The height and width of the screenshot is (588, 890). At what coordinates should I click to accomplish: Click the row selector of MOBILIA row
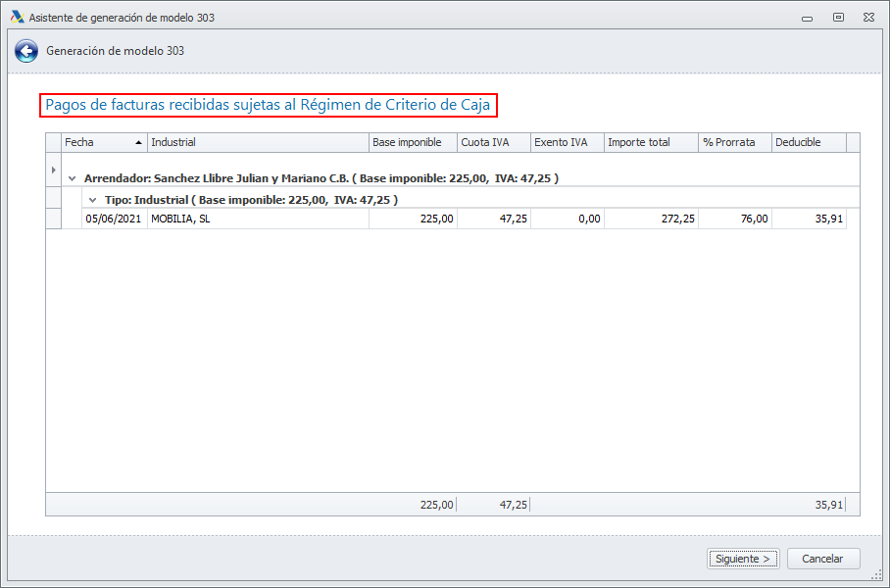[x=53, y=219]
